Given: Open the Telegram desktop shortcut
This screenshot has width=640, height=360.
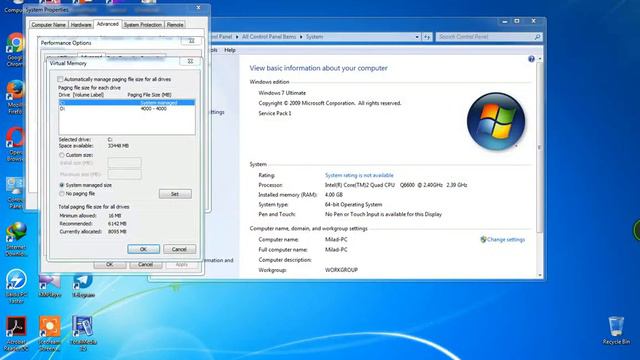Looking at the screenshot, I should [83, 284].
